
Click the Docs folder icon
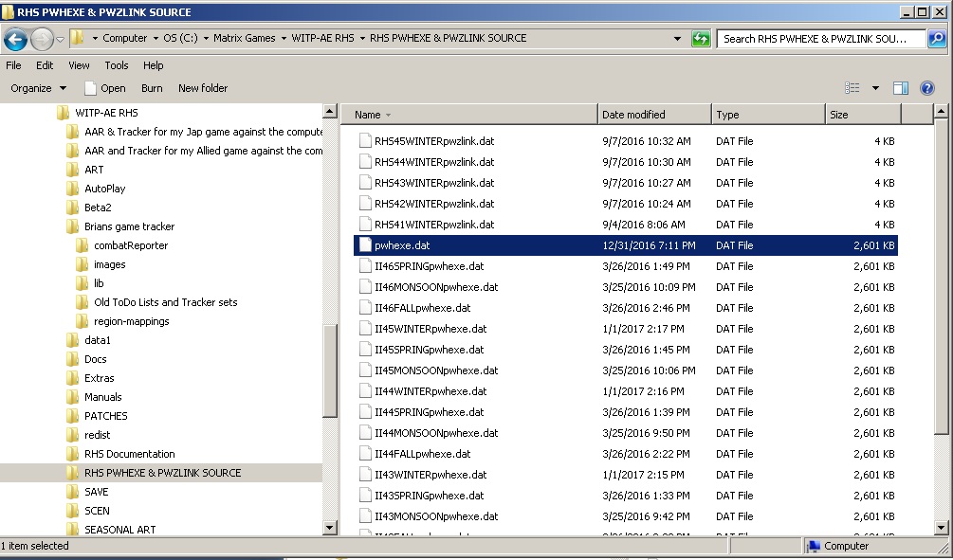pyautogui.click(x=72, y=359)
